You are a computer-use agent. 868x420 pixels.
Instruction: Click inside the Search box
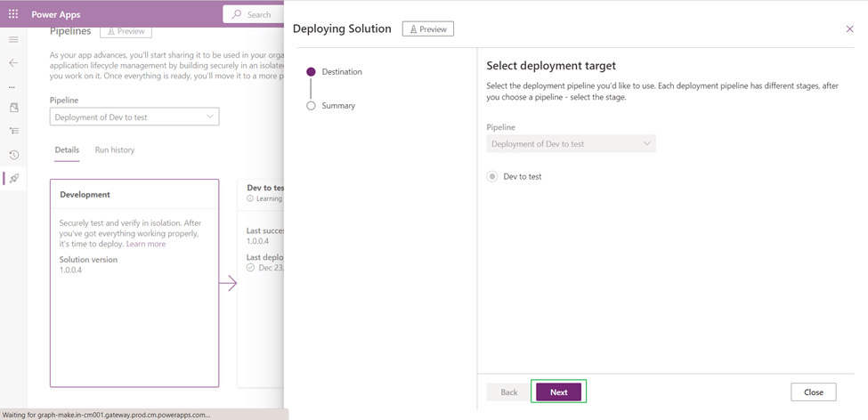pos(258,14)
